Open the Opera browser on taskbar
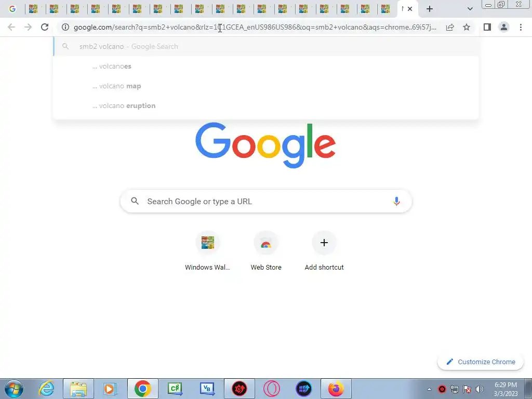This screenshot has width=532, height=399. [x=271, y=389]
